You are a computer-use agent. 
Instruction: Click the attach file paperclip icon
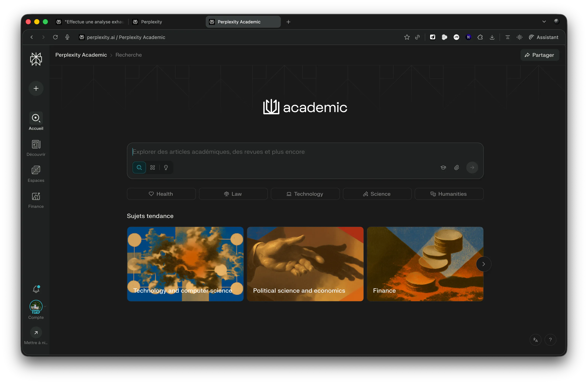(x=457, y=167)
